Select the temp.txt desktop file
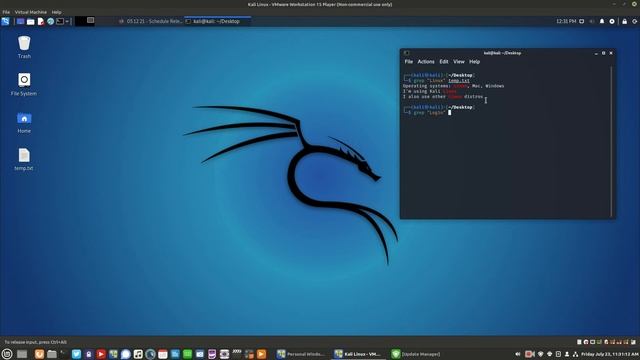Viewport: 640px width, 360px height. click(24, 159)
